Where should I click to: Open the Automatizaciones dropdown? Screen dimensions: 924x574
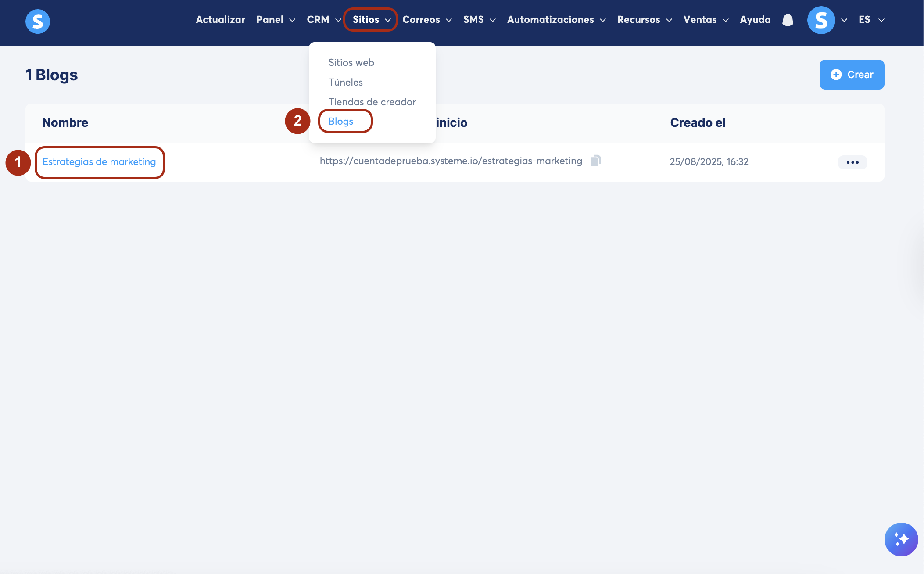pyautogui.click(x=556, y=20)
